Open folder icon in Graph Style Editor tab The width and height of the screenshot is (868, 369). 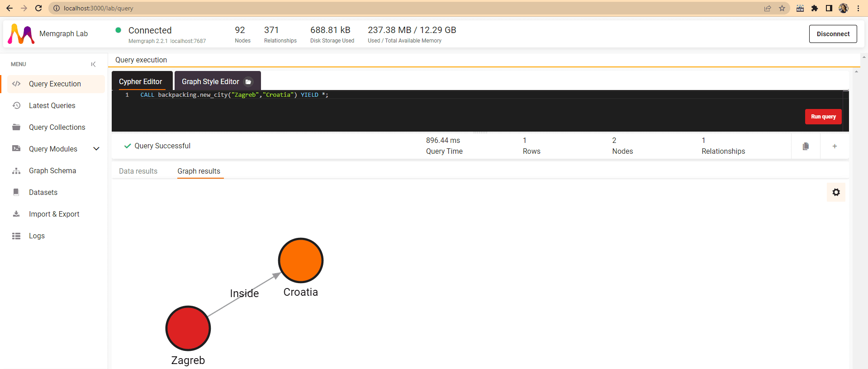click(x=248, y=82)
